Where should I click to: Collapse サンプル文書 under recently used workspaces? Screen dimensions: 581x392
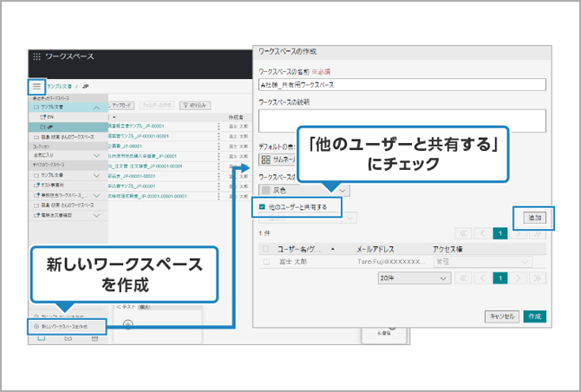click(x=96, y=107)
